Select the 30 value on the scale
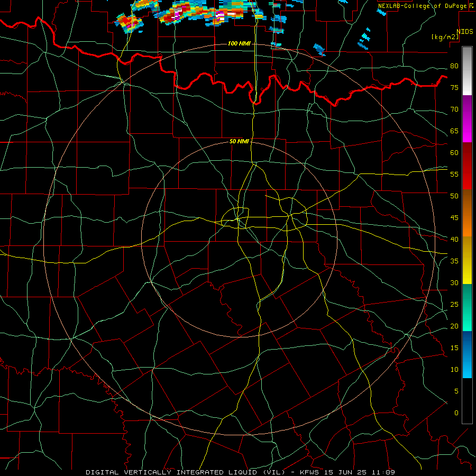Screen dimensions: 476x476 click(x=454, y=282)
